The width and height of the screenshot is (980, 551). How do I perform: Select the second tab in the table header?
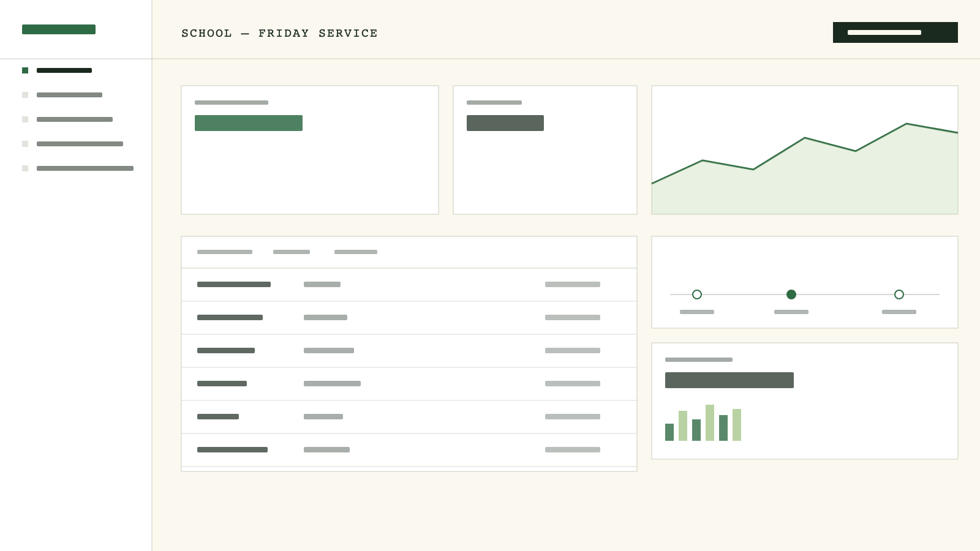pyautogui.click(x=292, y=252)
